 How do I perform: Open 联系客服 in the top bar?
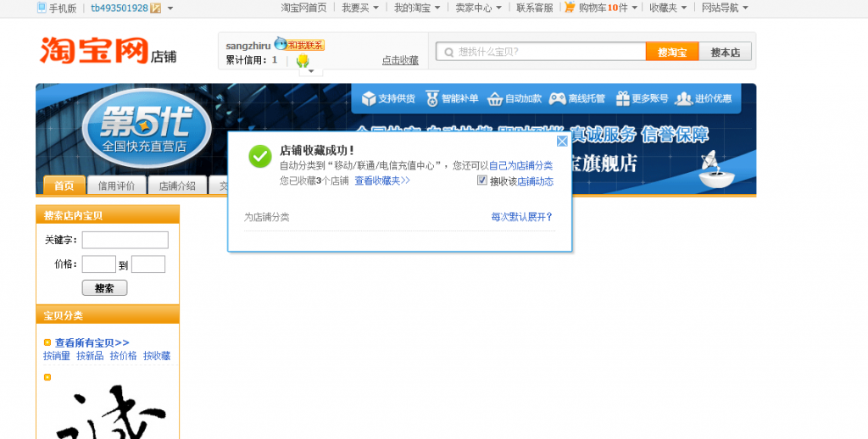(x=535, y=8)
